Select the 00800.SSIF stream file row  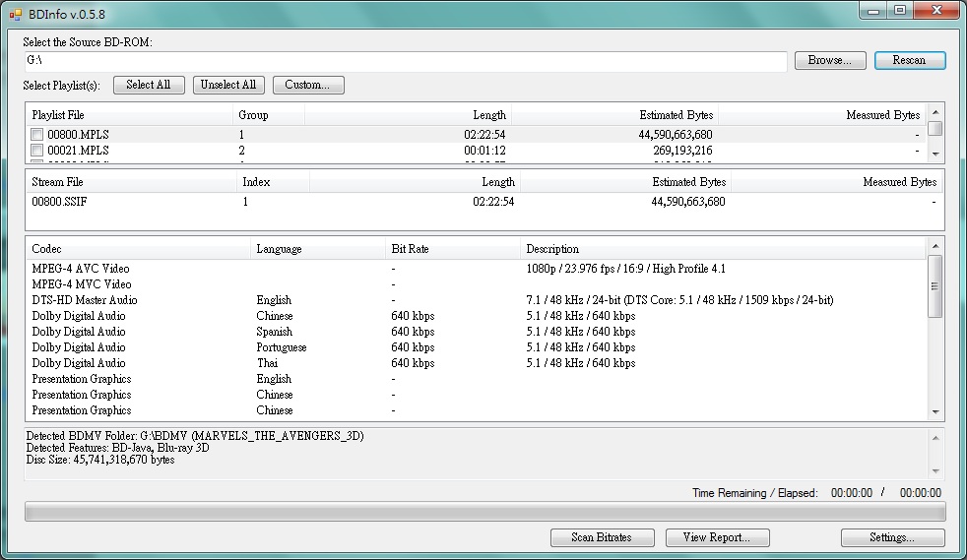click(483, 202)
